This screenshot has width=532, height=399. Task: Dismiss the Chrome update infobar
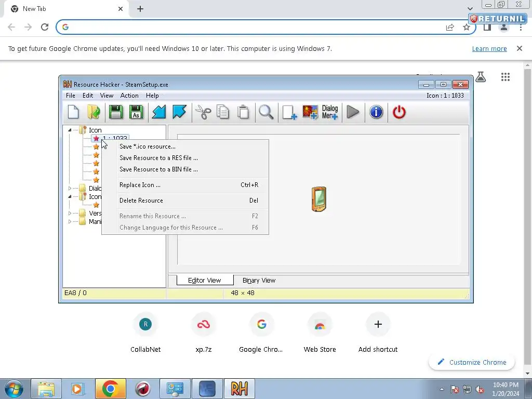pyautogui.click(x=519, y=48)
